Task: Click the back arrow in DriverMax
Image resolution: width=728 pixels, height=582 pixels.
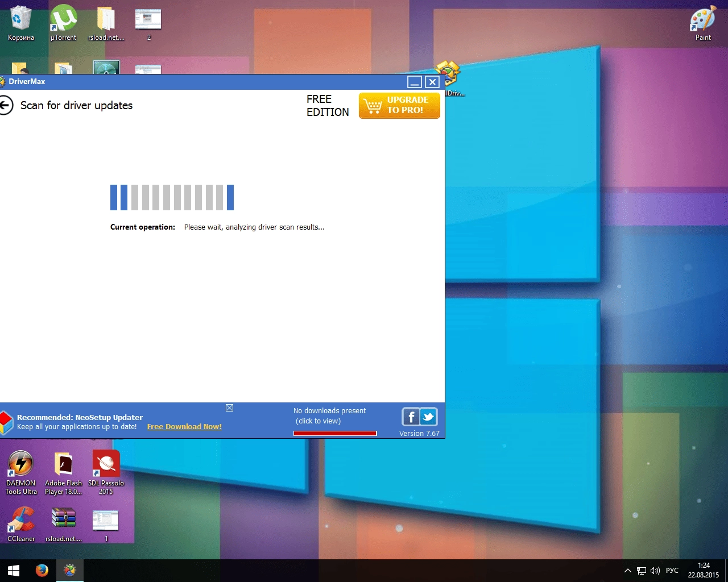Action: coord(5,105)
